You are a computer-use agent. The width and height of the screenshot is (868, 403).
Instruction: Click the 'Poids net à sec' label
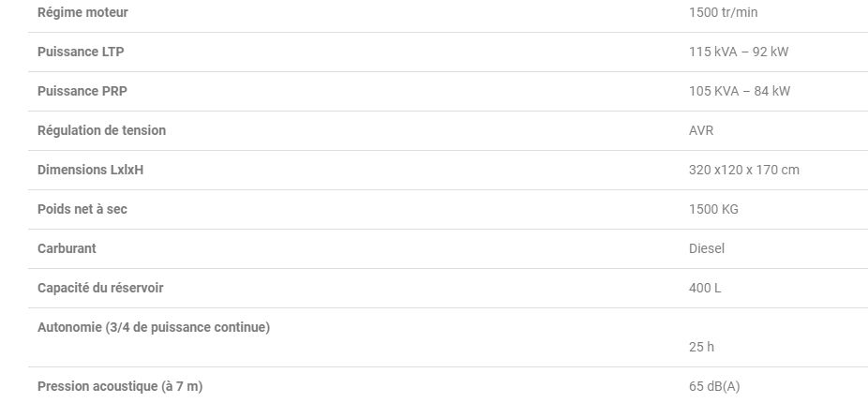click(x=82, y=209)
